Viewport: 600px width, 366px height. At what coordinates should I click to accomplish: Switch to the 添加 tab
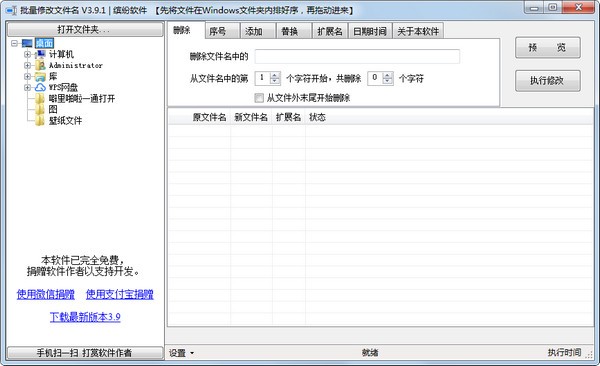(258, 31)
